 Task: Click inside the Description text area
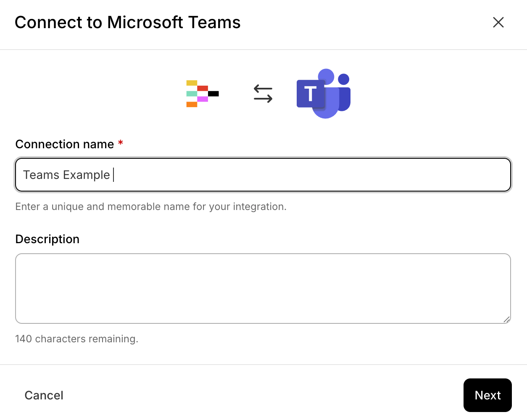[263, 288]
